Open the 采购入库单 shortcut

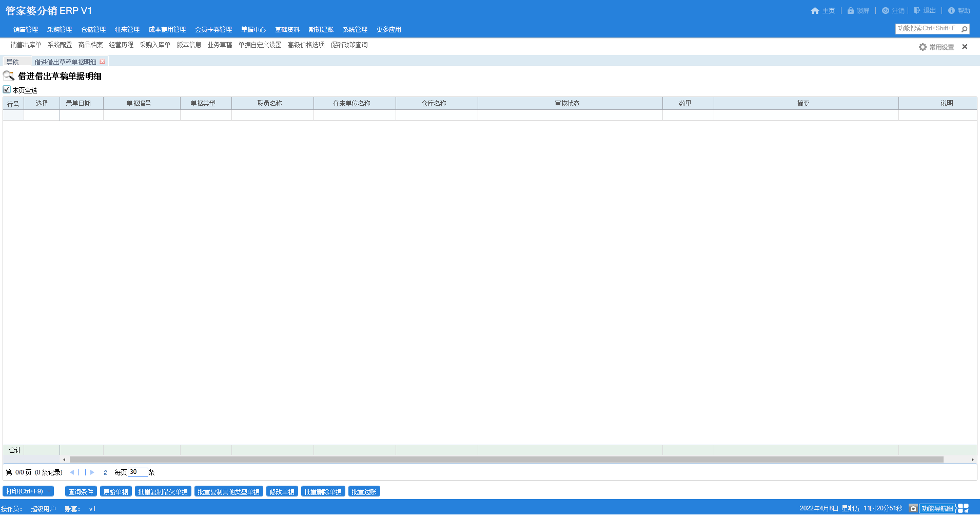pos(155,45)
